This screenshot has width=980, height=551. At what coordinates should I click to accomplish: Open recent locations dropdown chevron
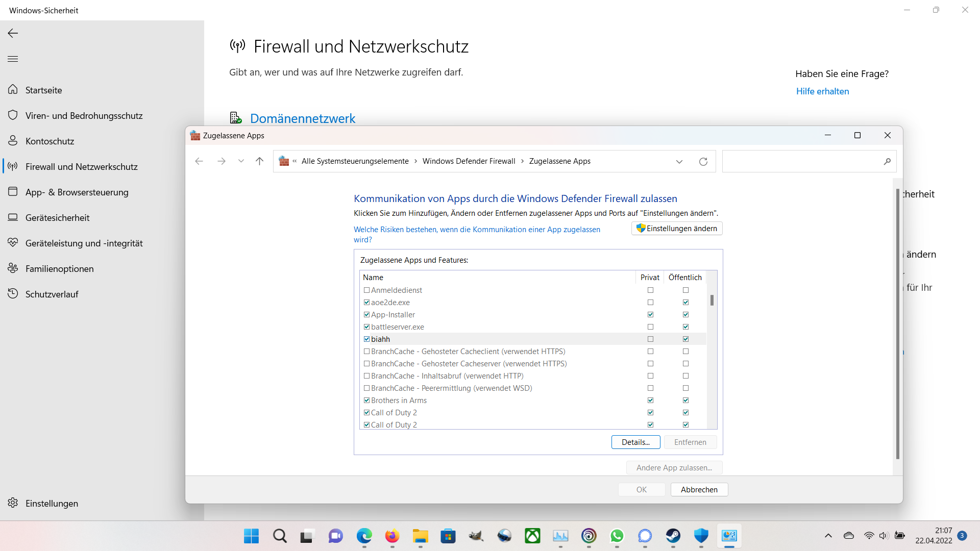[x=241, y=161]
